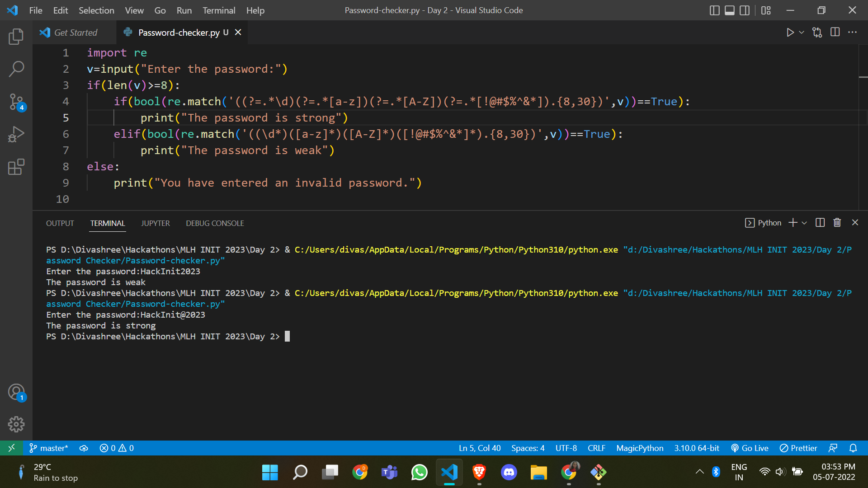Screen dimensions: 868x488
Task: Open WhatsApp from the taskbar
Action: point(419,472)
